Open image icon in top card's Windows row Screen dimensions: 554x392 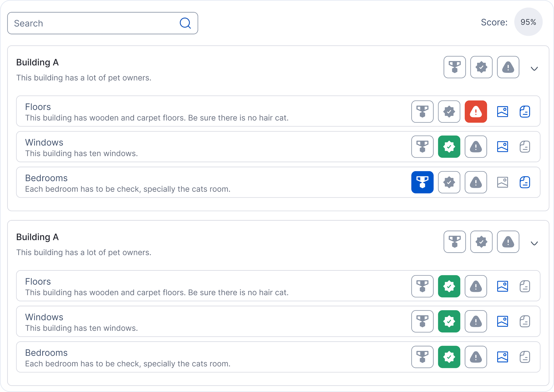pyautogui.click(x=502, y=147)
